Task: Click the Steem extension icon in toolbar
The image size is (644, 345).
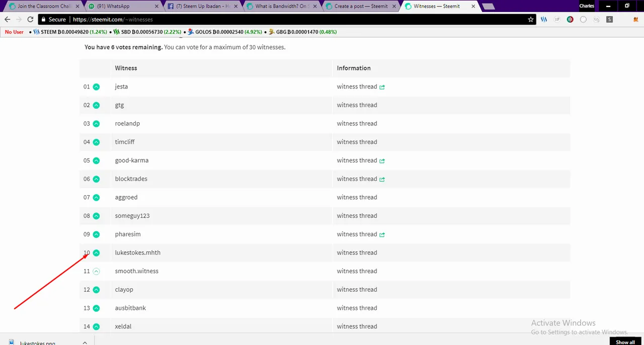Action: [x=544, y=19]
